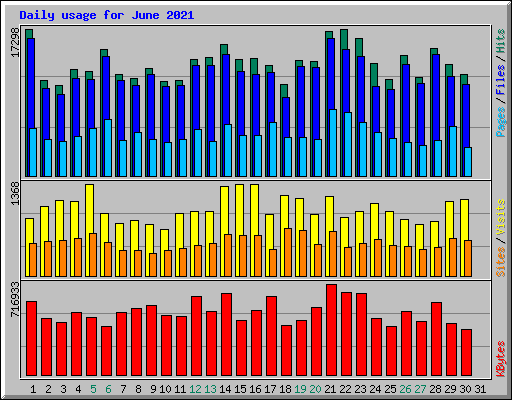The image size is (512, 400).
Task: Click day label '15' on the x-axis
Action: coord(240,389)
